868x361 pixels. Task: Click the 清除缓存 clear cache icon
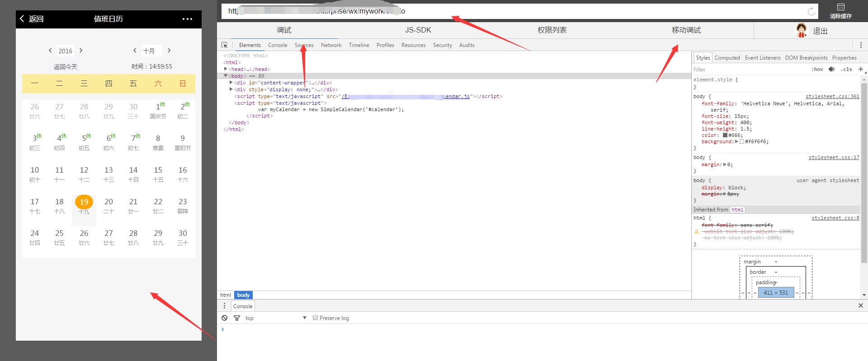tap(841, 7)
